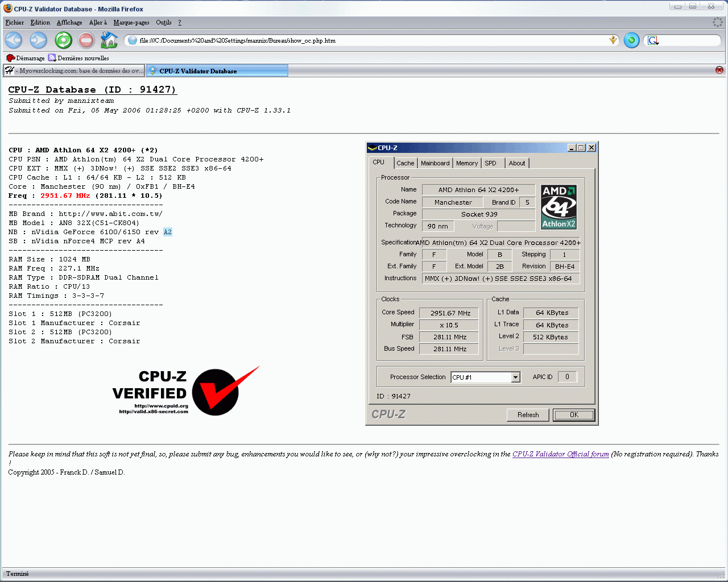Click the Instructions MMX 3DNow SSE field

coord(500,278)
